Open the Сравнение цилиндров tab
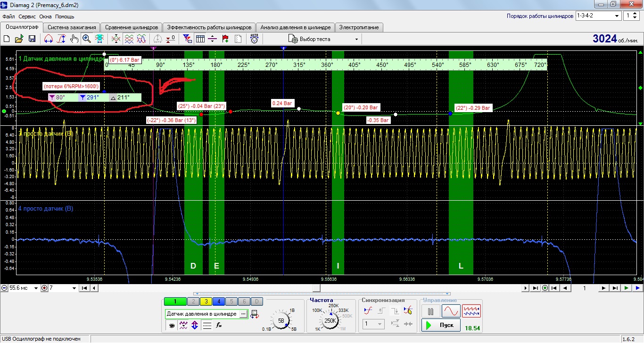The image size is (644, 343). click(132, 27)
